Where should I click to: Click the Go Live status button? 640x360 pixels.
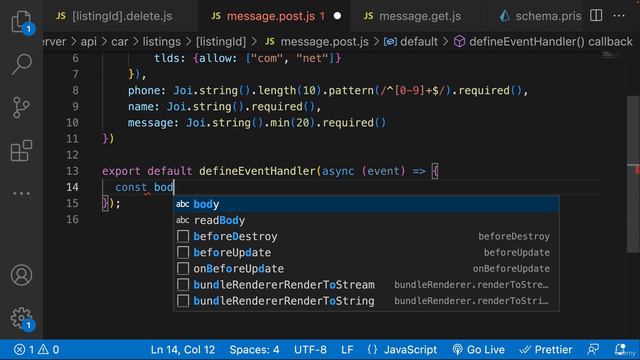tap(478, 350)
